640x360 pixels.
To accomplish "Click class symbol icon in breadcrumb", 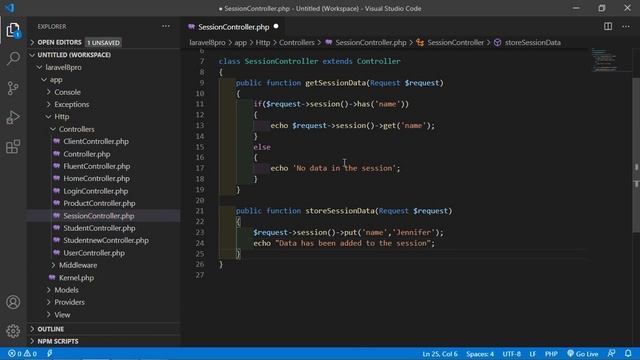I will (420, 42).
